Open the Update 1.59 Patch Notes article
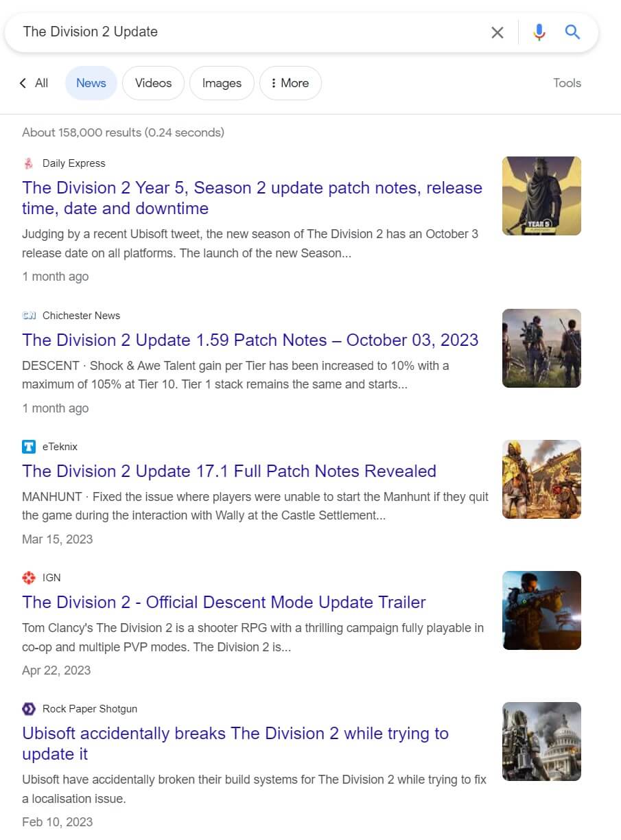Image resolution: width=621 pixels, height=840 pixels. 250,340
